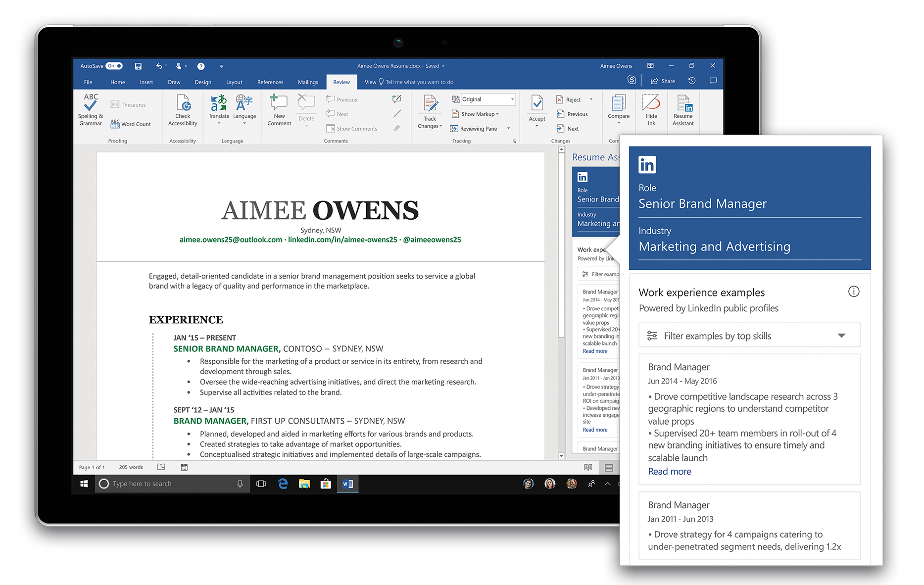Screen dimensions: 924x585
Task: Click the help question mark icon
Action: coord(201,66)
